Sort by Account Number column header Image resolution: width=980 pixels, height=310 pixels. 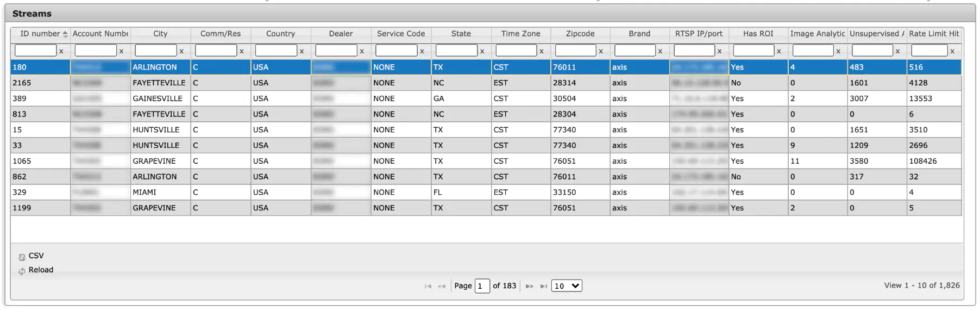click(100, 34)
